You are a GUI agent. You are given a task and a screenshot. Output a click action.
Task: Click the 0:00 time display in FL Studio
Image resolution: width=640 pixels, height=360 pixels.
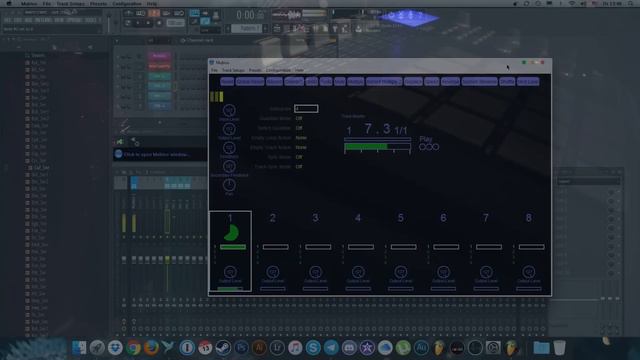pos(245,16)
